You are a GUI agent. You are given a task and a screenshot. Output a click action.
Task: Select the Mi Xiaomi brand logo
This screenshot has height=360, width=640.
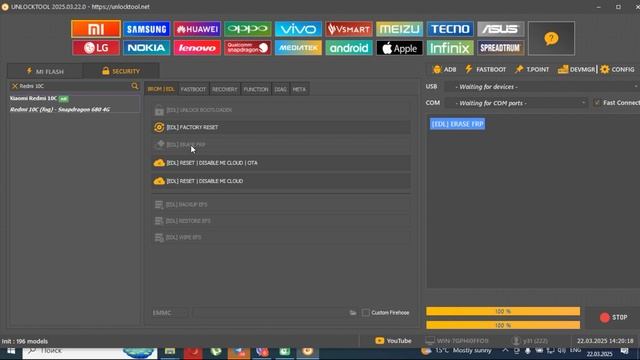[96, 29]
